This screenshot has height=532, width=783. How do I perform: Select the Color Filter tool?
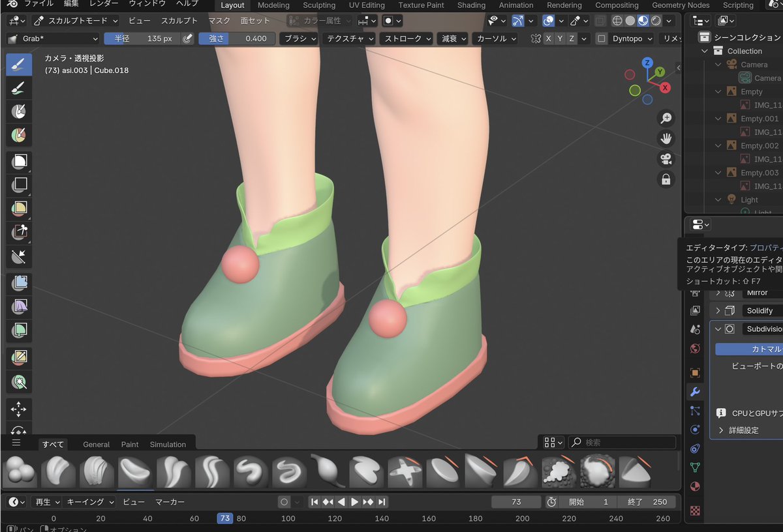click(x=19, y=331)
